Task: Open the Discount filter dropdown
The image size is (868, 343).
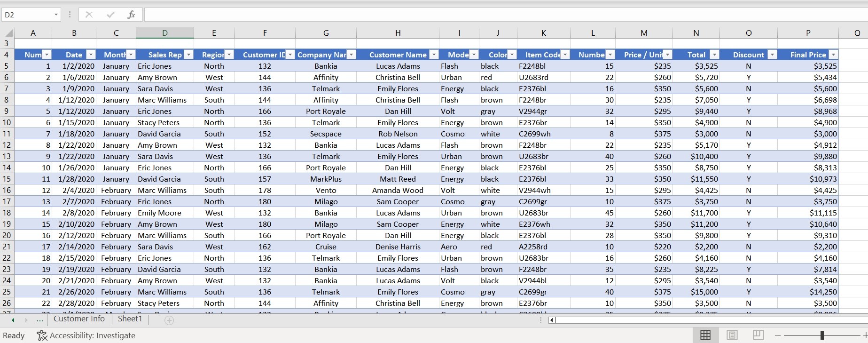Action: click(772, 55)
